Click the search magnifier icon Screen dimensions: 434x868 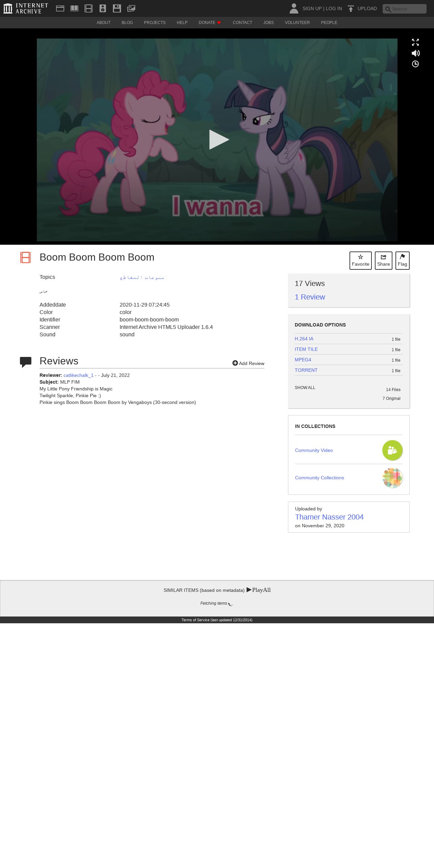pyautogui.click(x=388, y=9)
